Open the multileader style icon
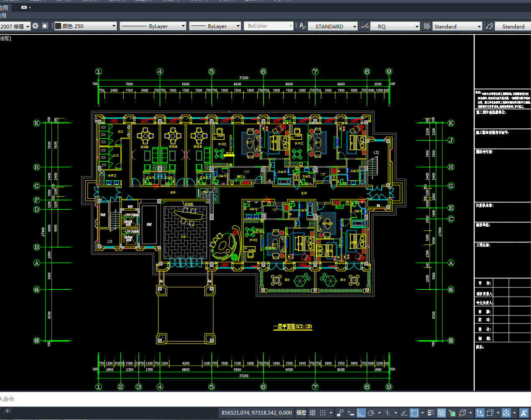Viewport: 531px width, 420px height. click(490, 26)
